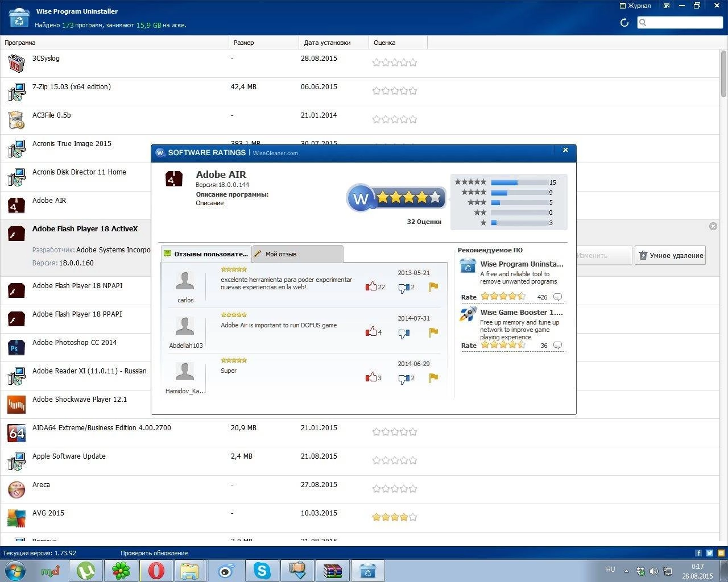
Task: Select the 7-Zip 15.03 (x64 edition) row
Action: coord(360,92)
